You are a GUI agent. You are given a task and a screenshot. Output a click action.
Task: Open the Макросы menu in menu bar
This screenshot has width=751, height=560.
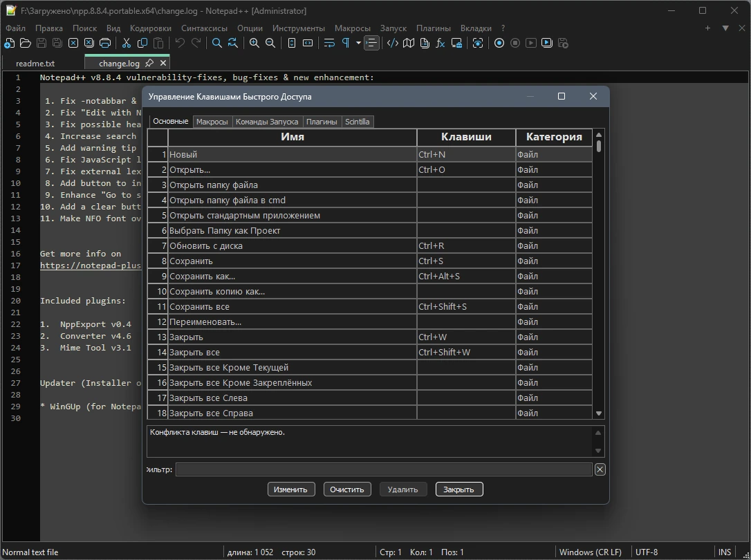(353, 28)
